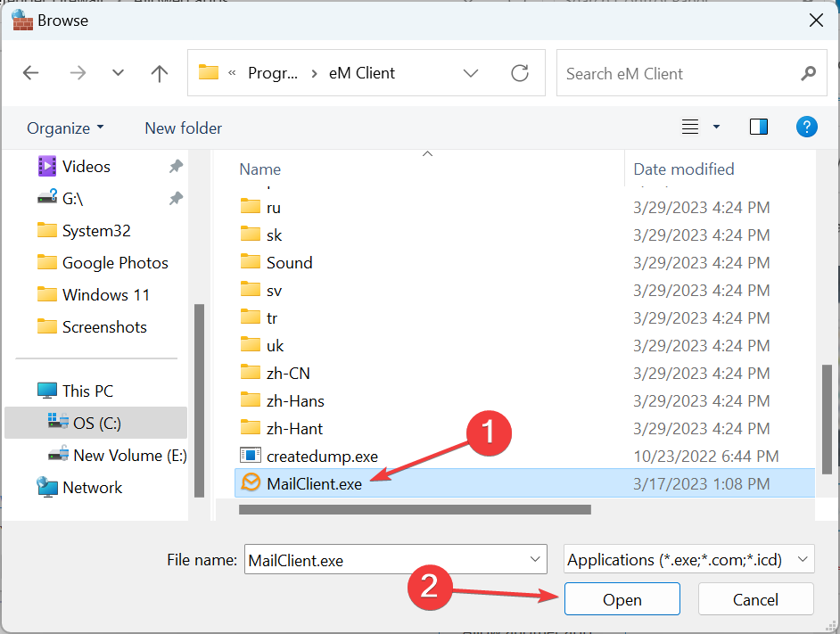The height and width of the screenshot is (634, 840).
Task: Click the 10/23/2022 6:44 PM date cell
Action: [706, 456]
